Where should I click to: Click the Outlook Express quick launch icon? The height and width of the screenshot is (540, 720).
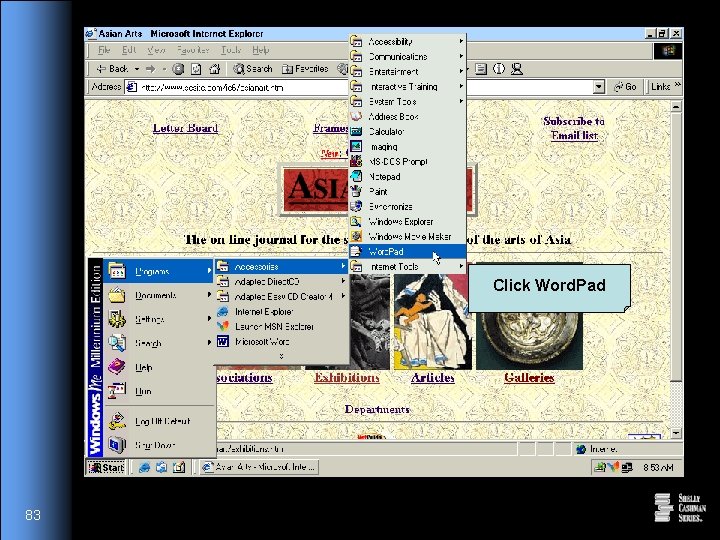pyautogui.click(x=161, y=467)
